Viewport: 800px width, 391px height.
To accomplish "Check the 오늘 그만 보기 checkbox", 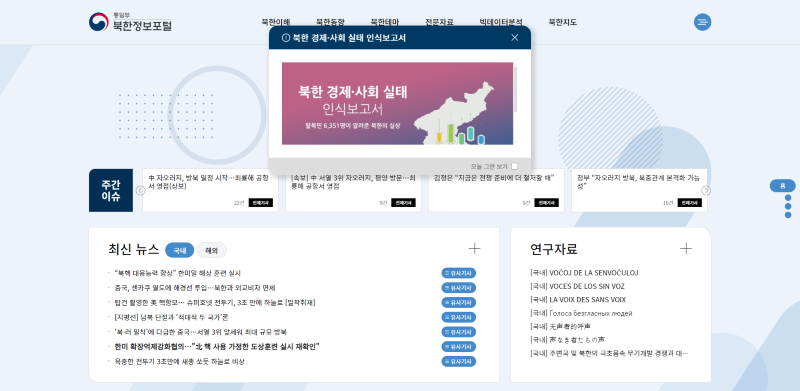I will click(514, 166).
